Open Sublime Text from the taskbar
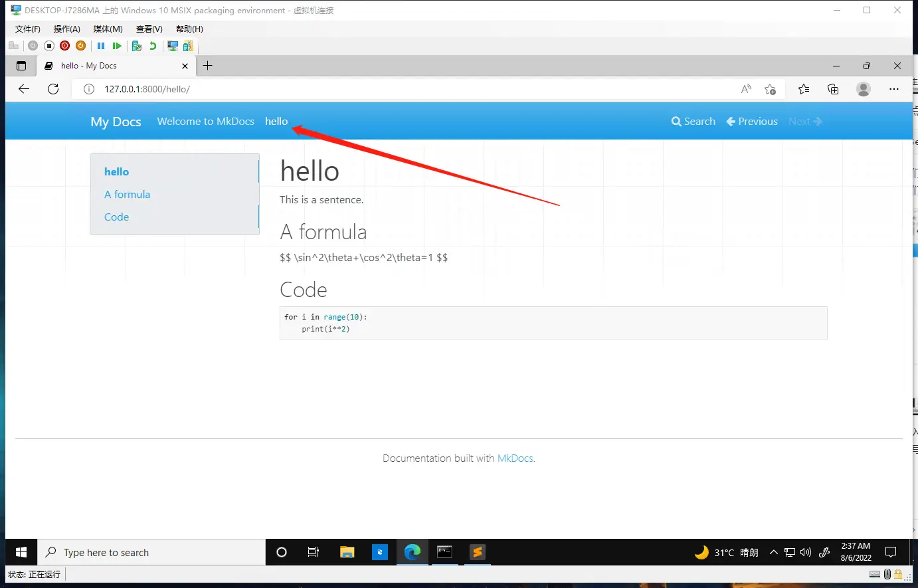 coord(477,552)
